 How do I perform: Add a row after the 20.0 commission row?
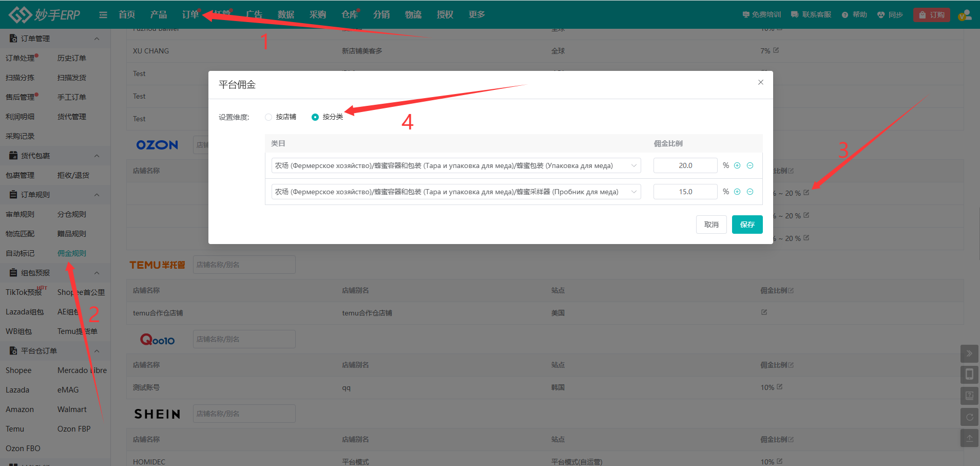coord(737,165)
